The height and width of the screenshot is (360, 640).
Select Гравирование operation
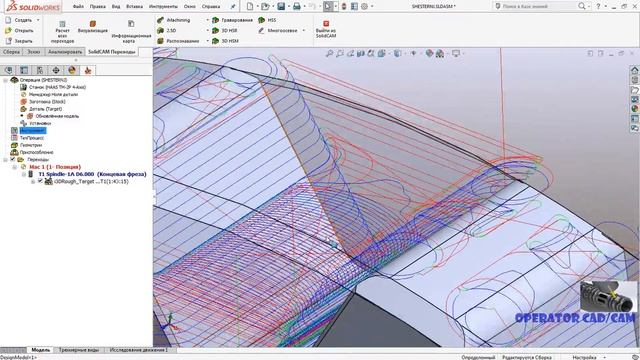(x=233, y=20)
